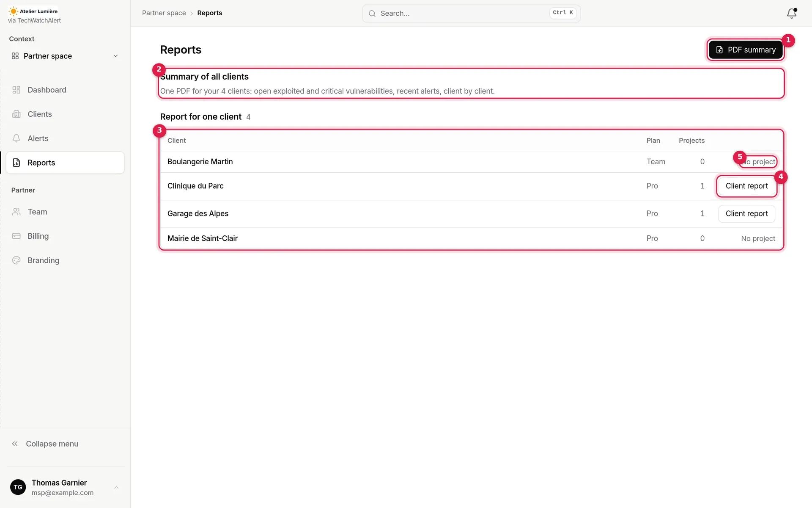Click the Partner space breadcrumb link
Viewport: 812px width, 508px height.
point(164,13)
